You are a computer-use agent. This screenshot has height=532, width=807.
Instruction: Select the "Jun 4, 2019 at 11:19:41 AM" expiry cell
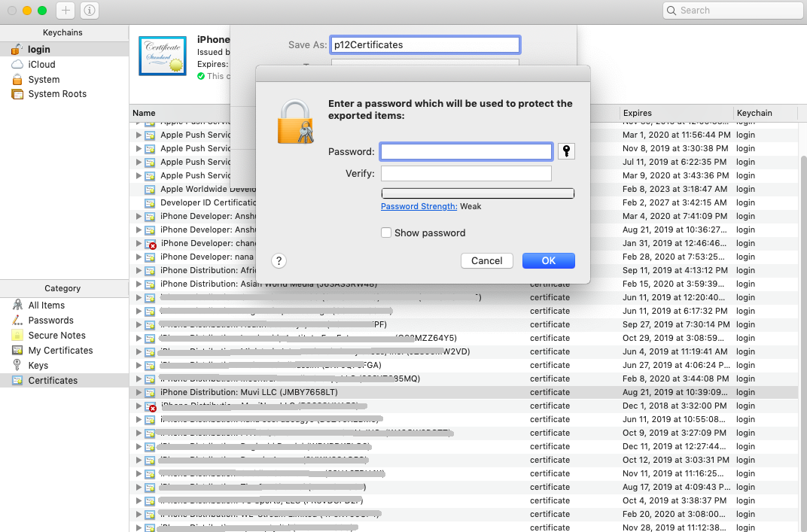click(675, 351)
